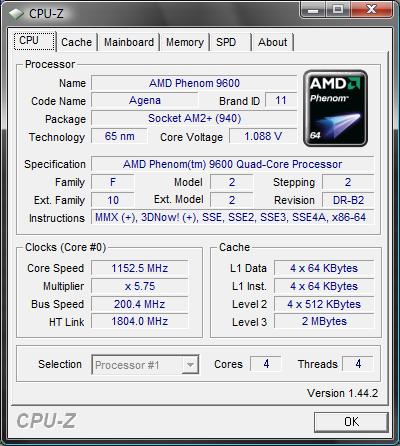
Task: Click the Level 3 cache value field
Action: pos(324,321)
